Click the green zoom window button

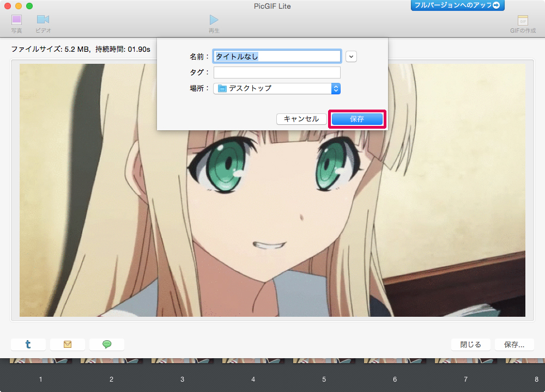(29, 6)
